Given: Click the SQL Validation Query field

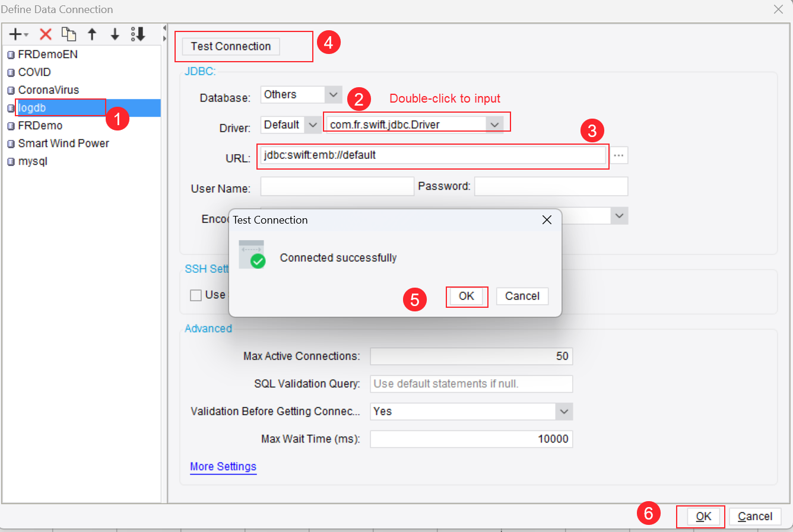Looking at the screenshot, I should (471, 384).
